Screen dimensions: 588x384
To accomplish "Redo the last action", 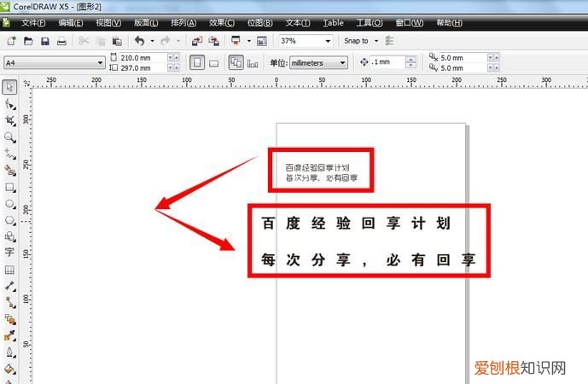I will coord(166,41).
